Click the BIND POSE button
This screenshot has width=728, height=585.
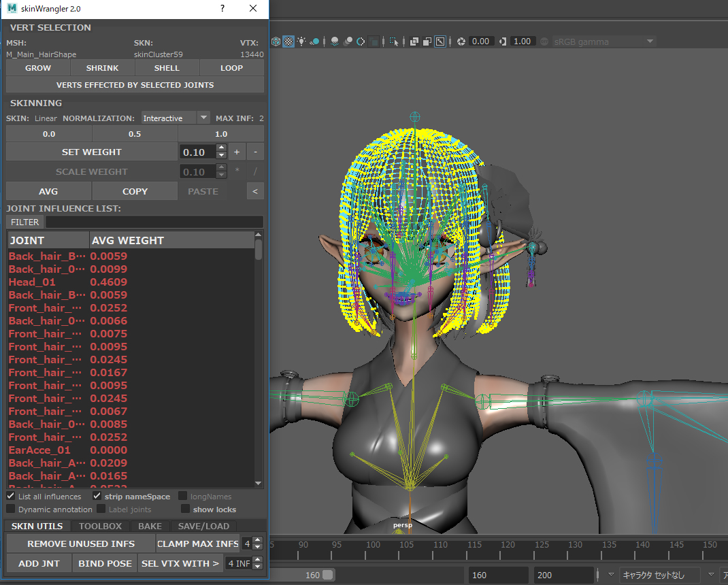[x=104, y=563]
